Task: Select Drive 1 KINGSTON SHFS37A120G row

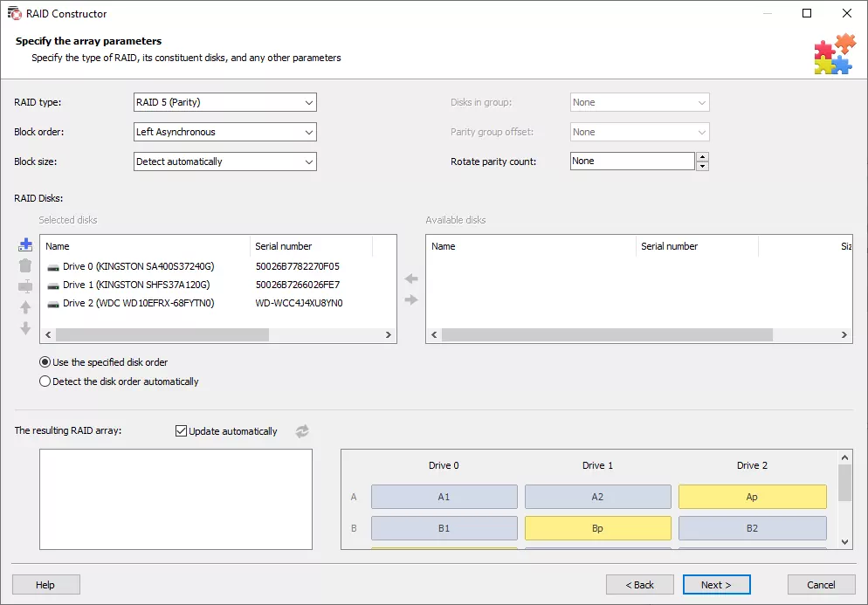Action: [135, 285]
